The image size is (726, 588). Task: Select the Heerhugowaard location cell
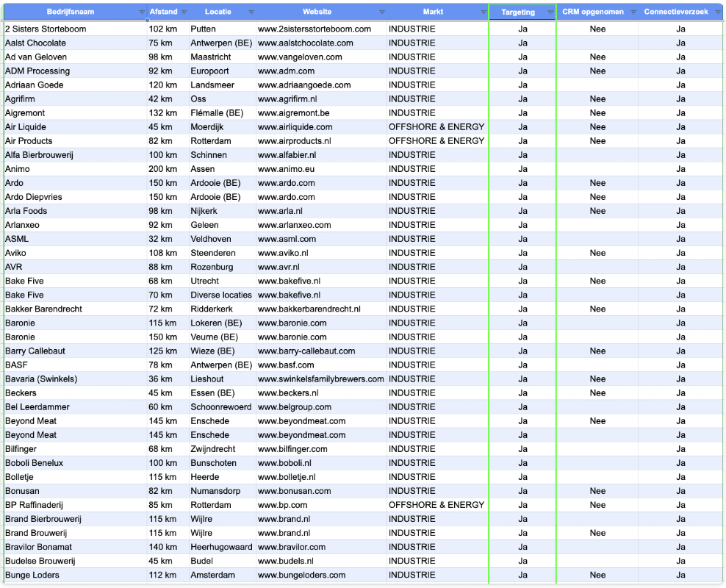220,547
